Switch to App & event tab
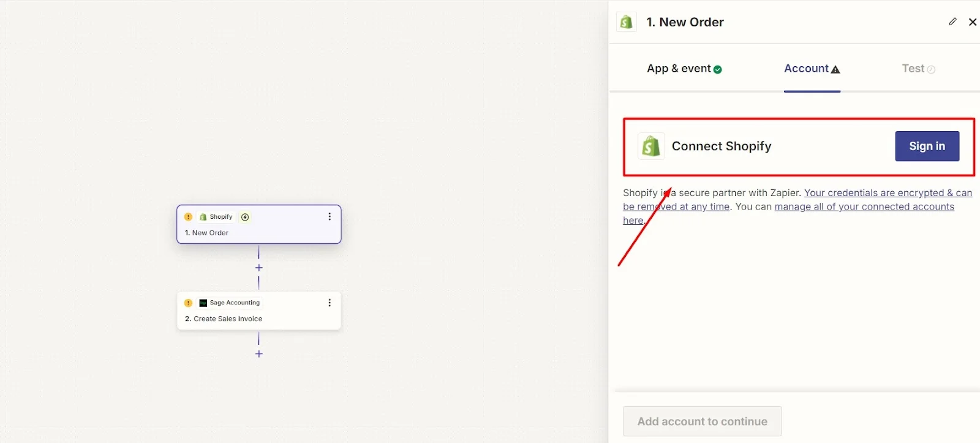This screenshot has width=980, height=443. [x=684, y=69]
